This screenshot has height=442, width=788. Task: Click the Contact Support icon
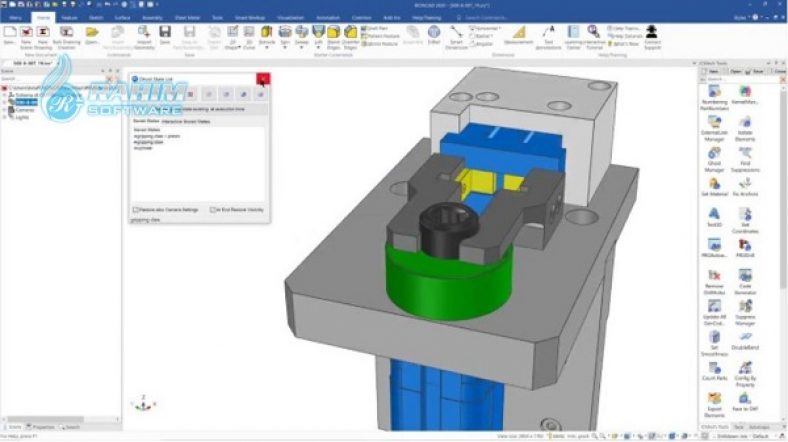(x=652, y=37)
